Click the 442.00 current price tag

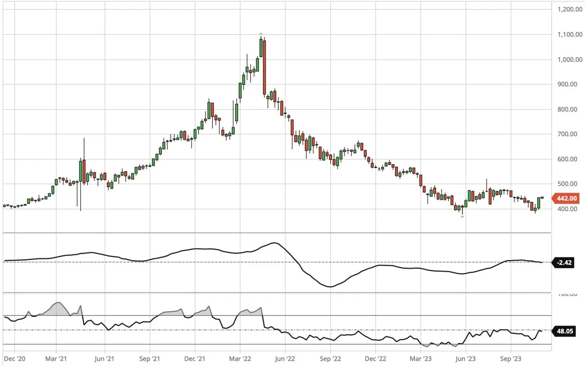[x=566, y=199]
